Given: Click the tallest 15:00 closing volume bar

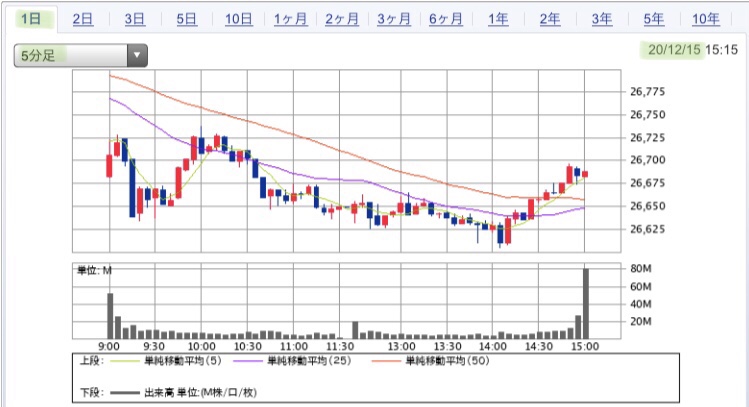Looking at the screenshot, I should point(586,304).
